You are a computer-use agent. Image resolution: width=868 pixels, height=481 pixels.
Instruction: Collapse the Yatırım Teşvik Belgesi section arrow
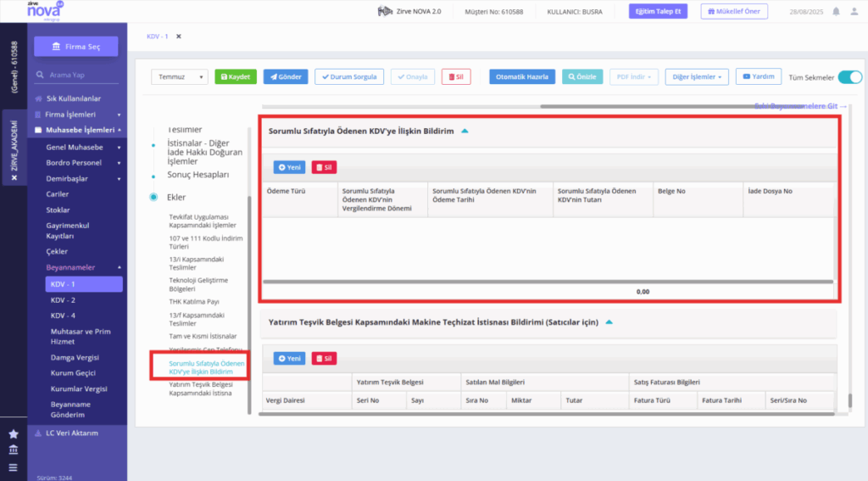(x=609, y=322)
